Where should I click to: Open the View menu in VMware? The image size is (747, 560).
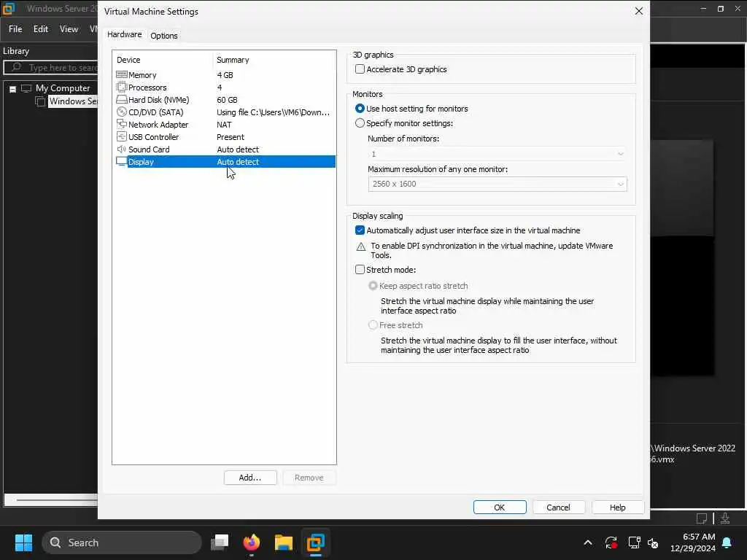[69, 29]
